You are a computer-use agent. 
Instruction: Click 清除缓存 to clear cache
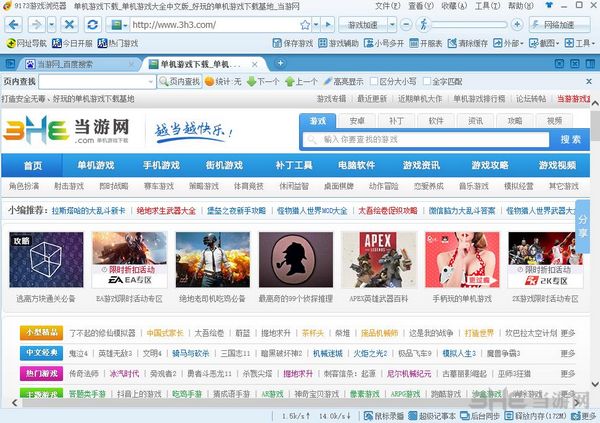click(468, 43)
